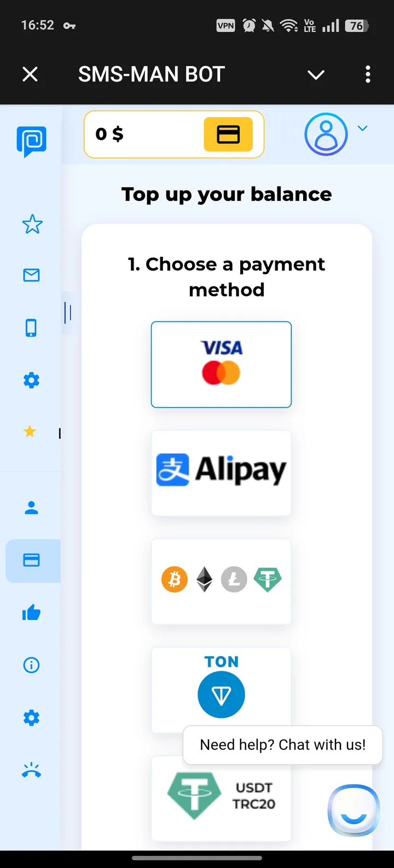Select the Visa Mastercard payment method
394x868 pixels.
coord(221,364)
